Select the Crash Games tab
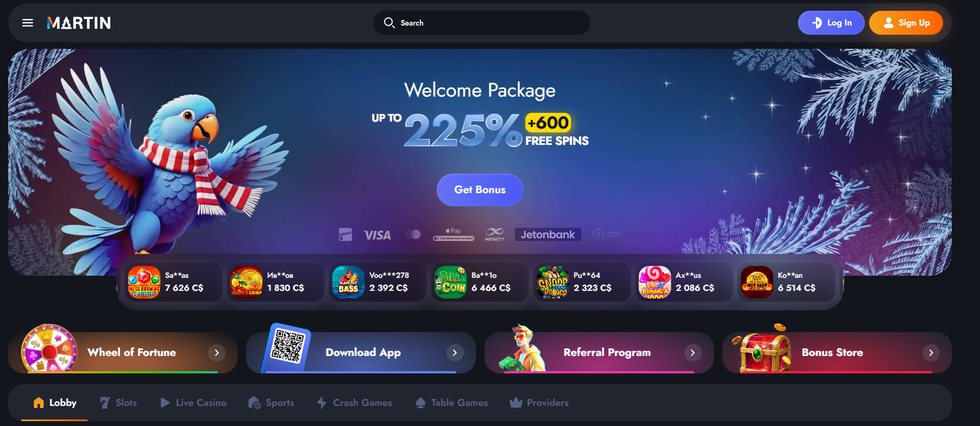980x426 pixels. tap(354, 403)
